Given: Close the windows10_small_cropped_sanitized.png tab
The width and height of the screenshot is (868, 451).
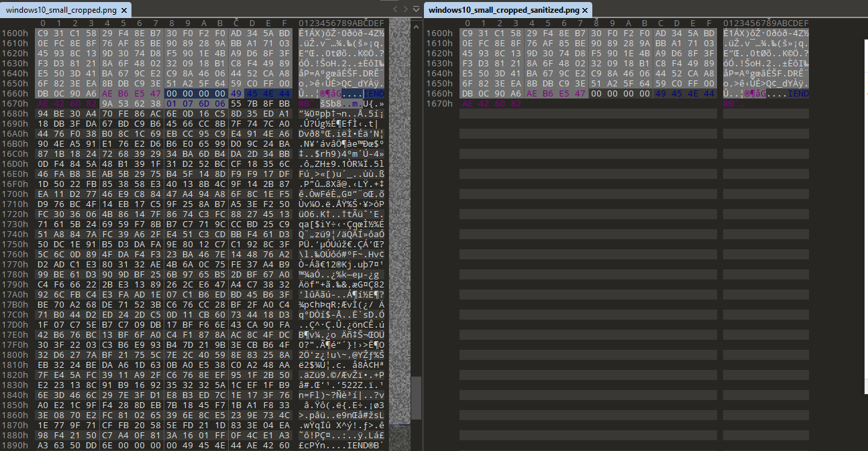Looking at the screenshot, I should (585, 11).
